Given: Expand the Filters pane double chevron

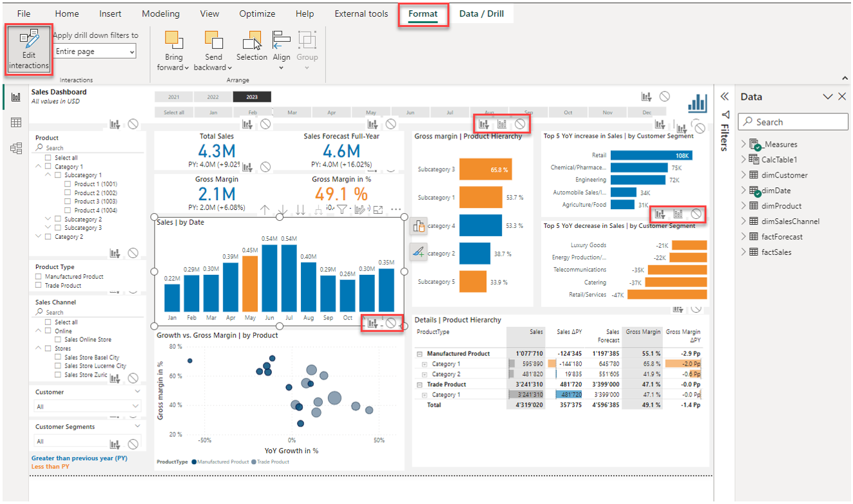Looking at the screenshot, I should tap(725, 97).
